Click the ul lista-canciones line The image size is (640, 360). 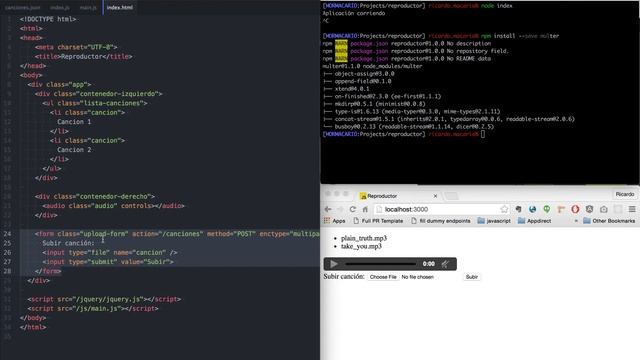click(x=95, y=103)
